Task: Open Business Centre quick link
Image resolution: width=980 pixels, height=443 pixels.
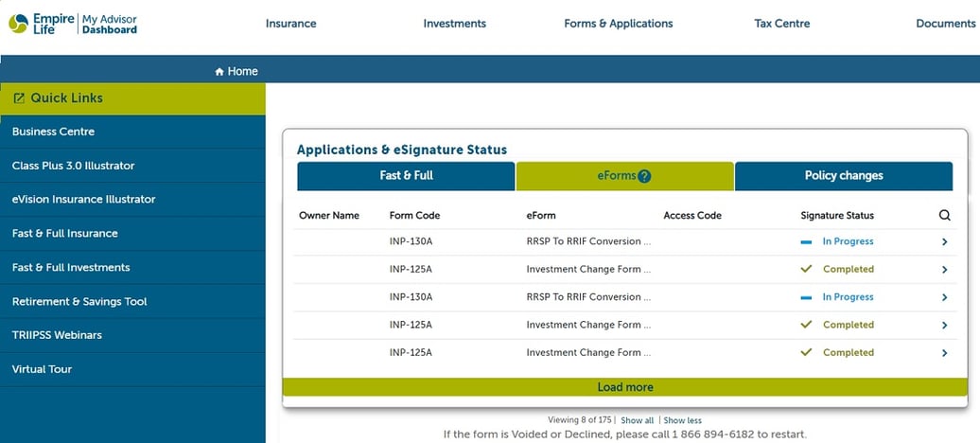Action: (x=132, y=132)
